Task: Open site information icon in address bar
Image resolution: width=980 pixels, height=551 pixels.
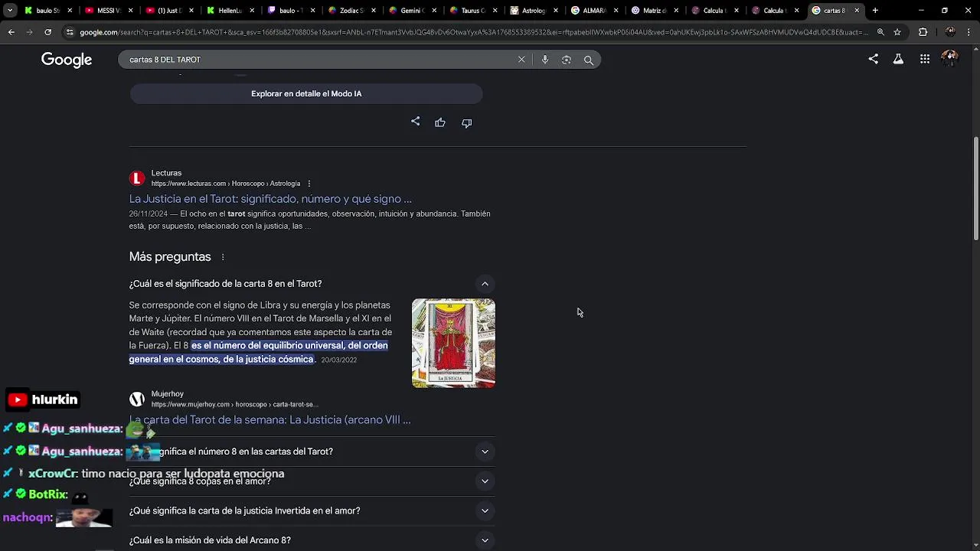Action: [70, 32]
